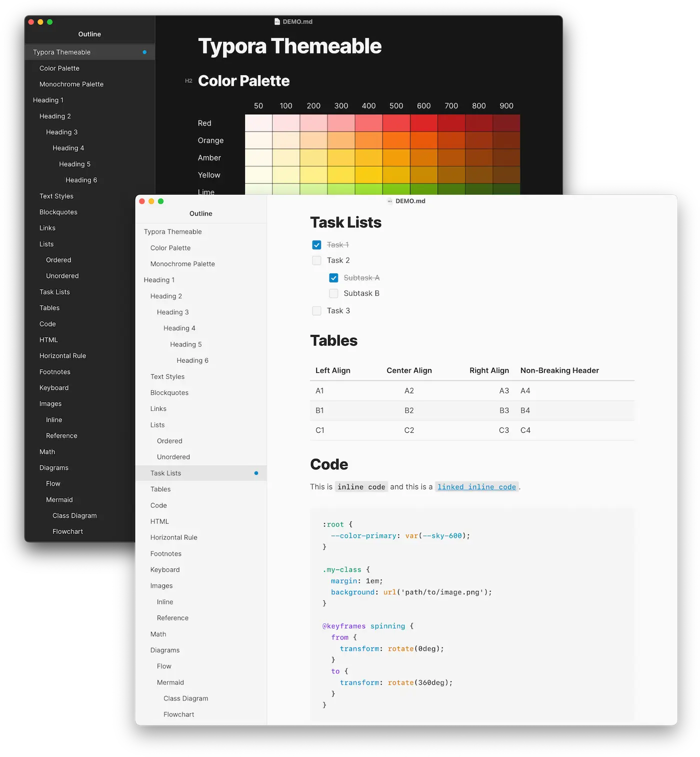
Task: Uncheck the Subtask A checkbox
Action: (333, 278)
